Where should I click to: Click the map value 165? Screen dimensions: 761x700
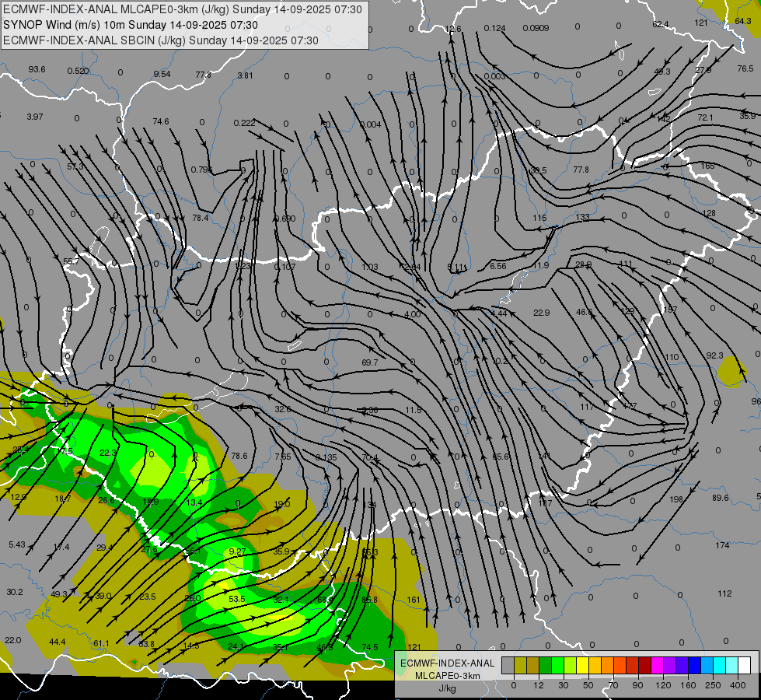point(707,166)
